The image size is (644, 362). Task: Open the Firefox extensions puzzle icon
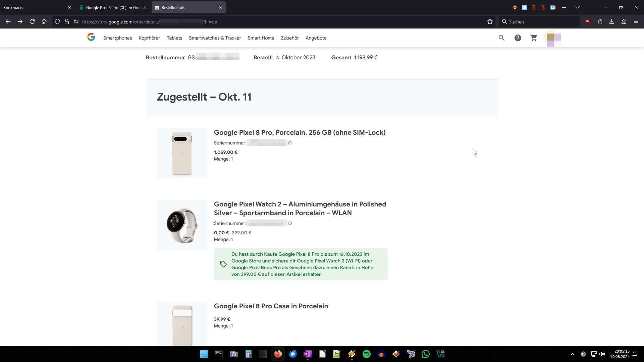point(600,22)
